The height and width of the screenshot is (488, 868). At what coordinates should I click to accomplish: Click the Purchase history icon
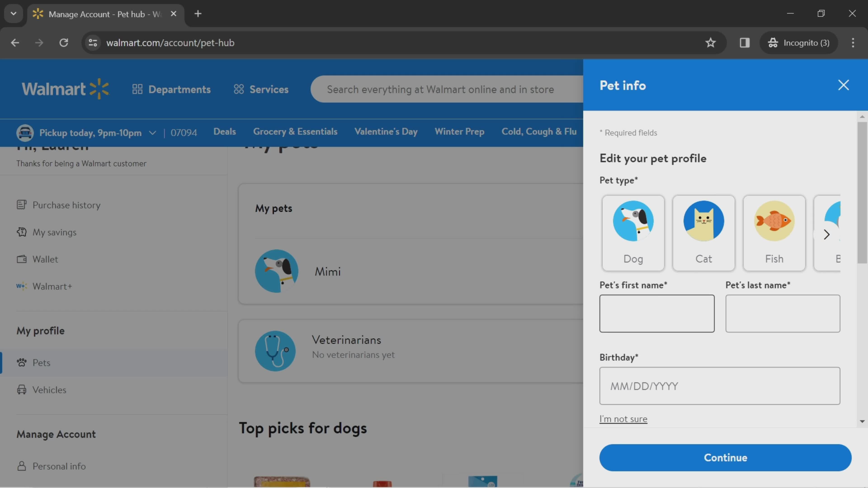pos(21,205)
